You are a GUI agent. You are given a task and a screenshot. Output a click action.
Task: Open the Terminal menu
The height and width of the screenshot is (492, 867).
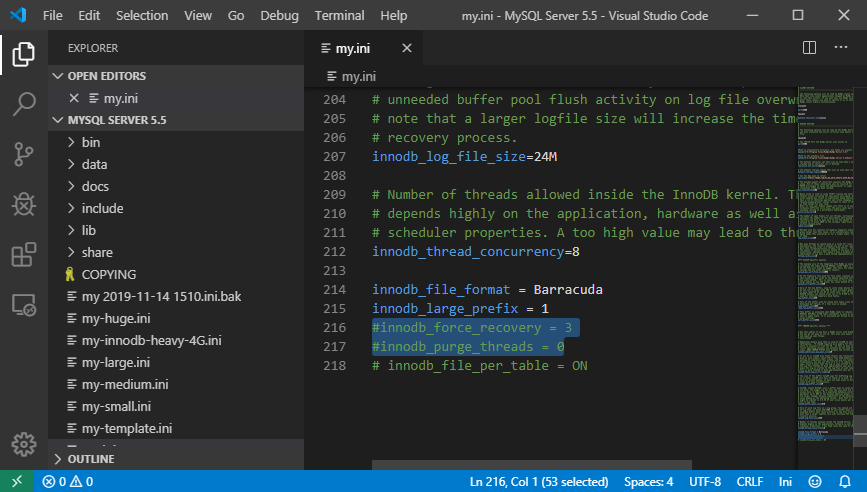point(340,15)
